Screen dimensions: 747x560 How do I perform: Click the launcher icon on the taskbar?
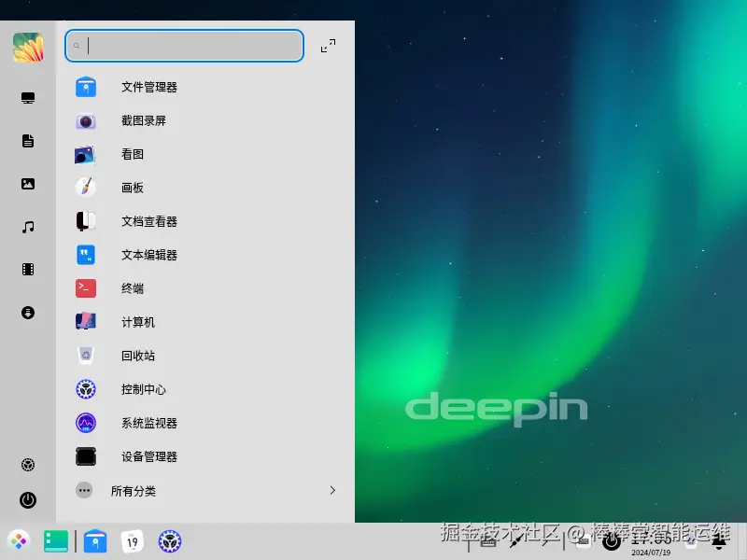pyautogui.click(x=19, y=541)
